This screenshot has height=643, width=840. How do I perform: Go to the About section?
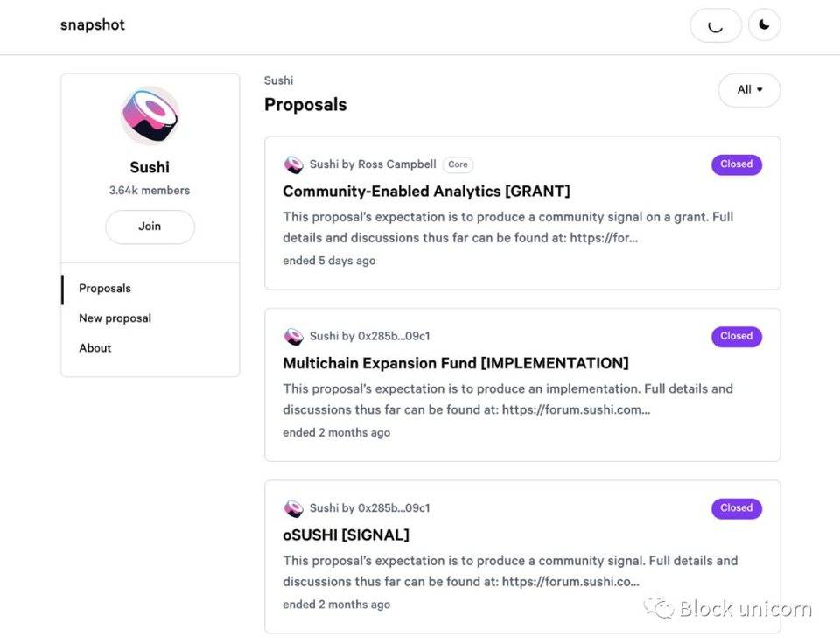[x=95, y=348]
